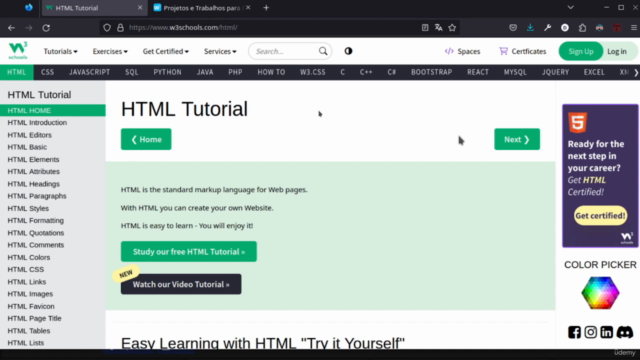Open PYTHON in the navigation bar
Viewport: 640px width, 360px height.
167,72
